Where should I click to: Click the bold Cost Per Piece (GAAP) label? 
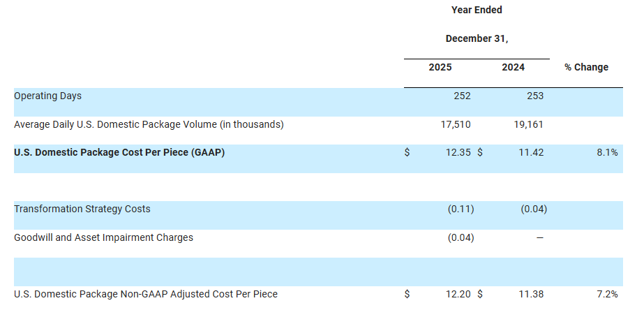119,152
